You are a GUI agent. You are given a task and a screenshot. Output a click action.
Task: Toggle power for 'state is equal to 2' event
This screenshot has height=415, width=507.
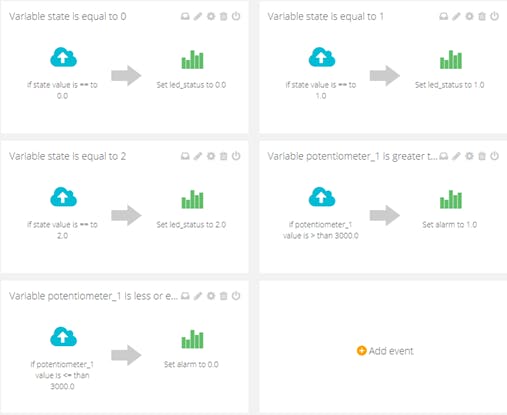236,156
